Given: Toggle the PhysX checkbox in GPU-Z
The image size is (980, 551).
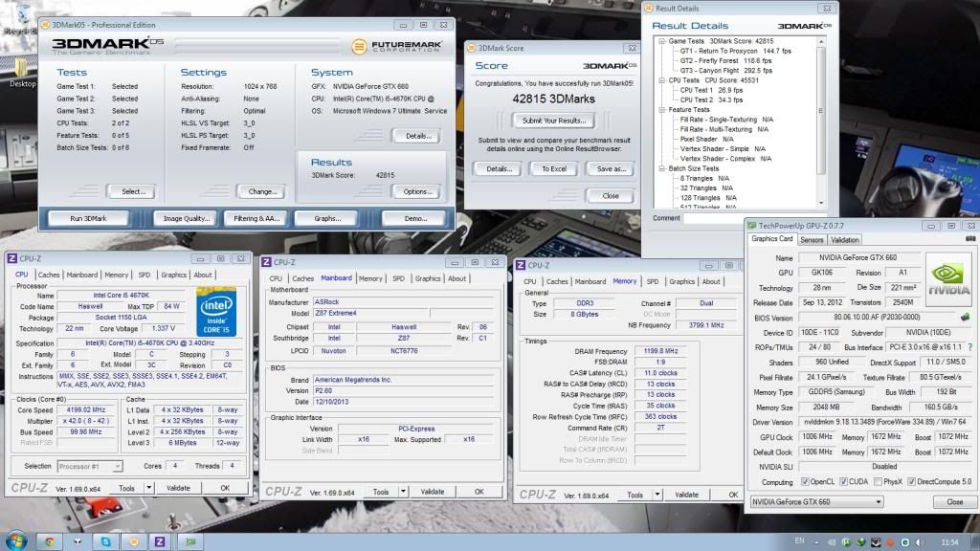Looking at the screenshot, I should point(879,482).
